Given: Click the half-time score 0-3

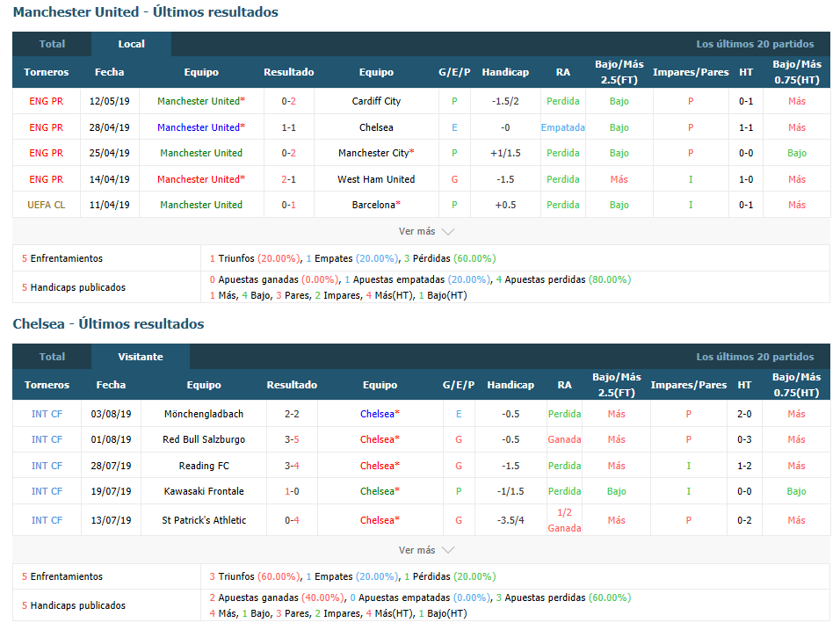Looking at the screenshot, I should (x=744, y=440).
